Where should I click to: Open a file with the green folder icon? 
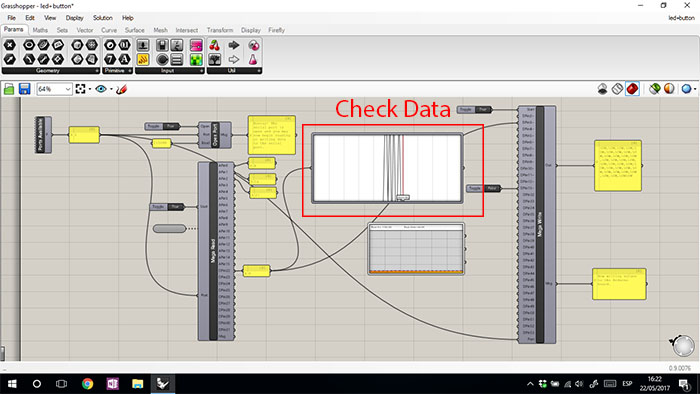[x=9, y=89]
